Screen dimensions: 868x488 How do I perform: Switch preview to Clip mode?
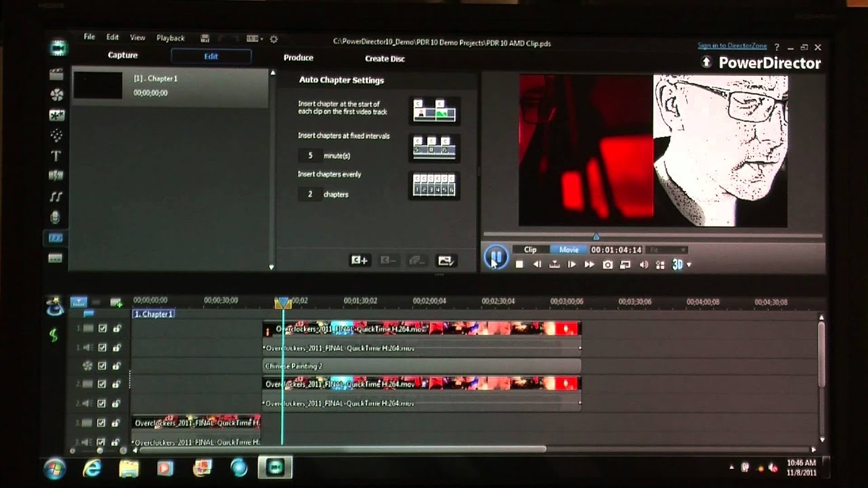pos(530,250)
